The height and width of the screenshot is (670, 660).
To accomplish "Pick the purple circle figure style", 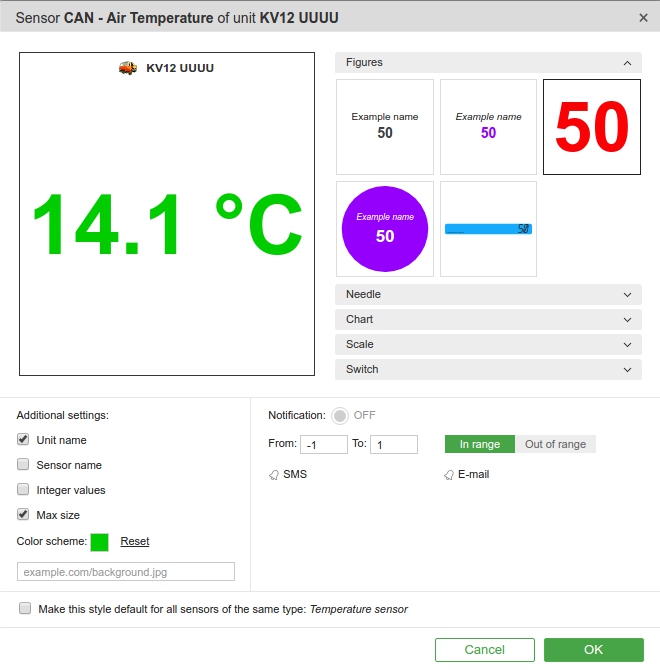I will (385, 228).
